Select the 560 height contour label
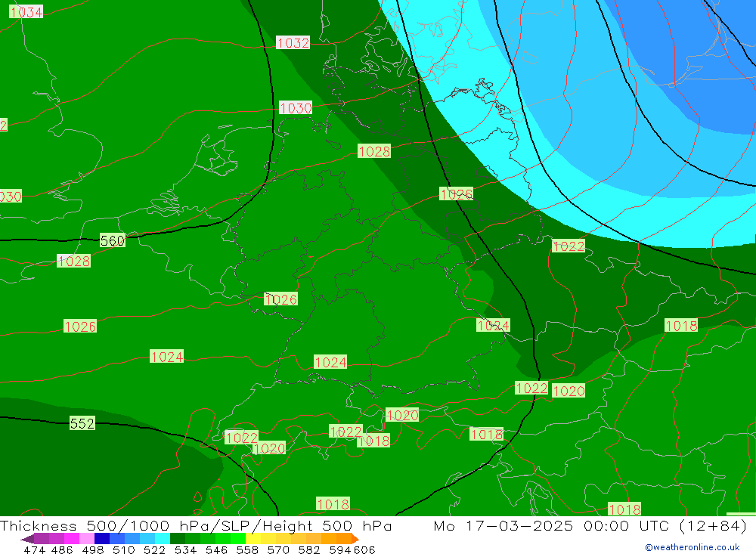756x554 pixels. coord(113,240)
